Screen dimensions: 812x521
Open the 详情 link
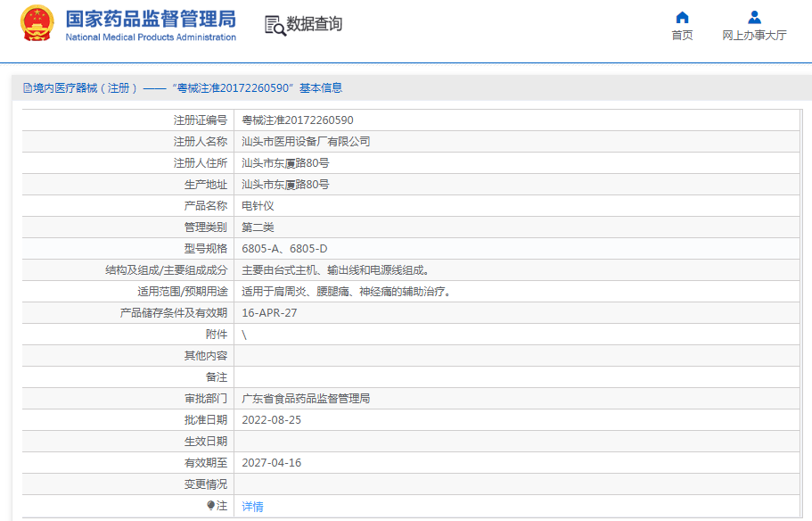point(252,506)
